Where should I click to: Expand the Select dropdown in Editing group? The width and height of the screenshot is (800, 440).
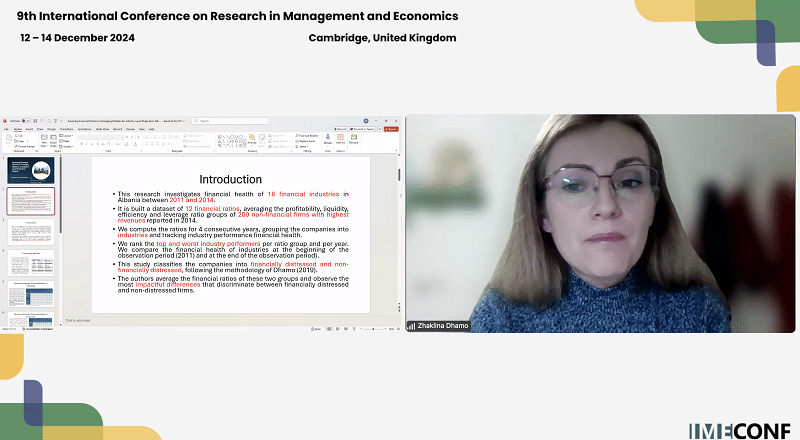point(303,144)
